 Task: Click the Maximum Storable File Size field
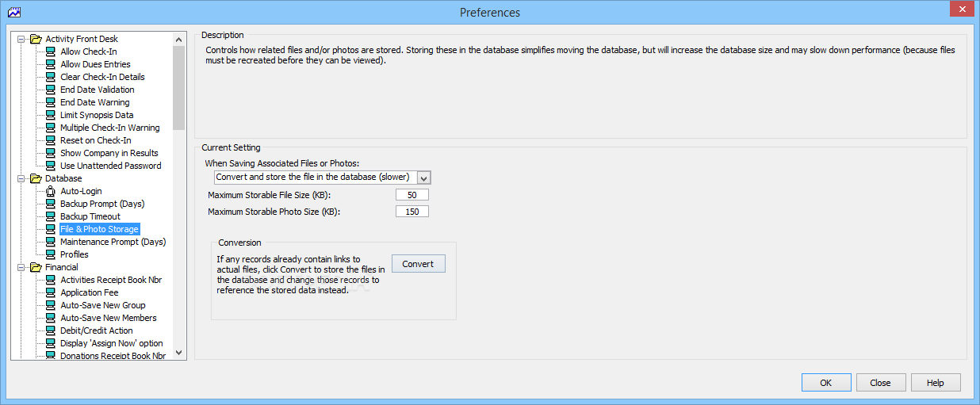[412, 195]
